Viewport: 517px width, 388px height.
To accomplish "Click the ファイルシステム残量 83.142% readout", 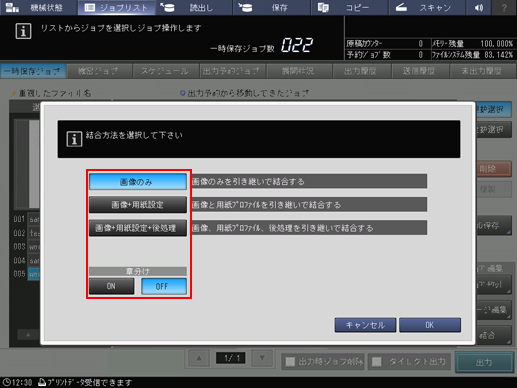I will [473, 55].
